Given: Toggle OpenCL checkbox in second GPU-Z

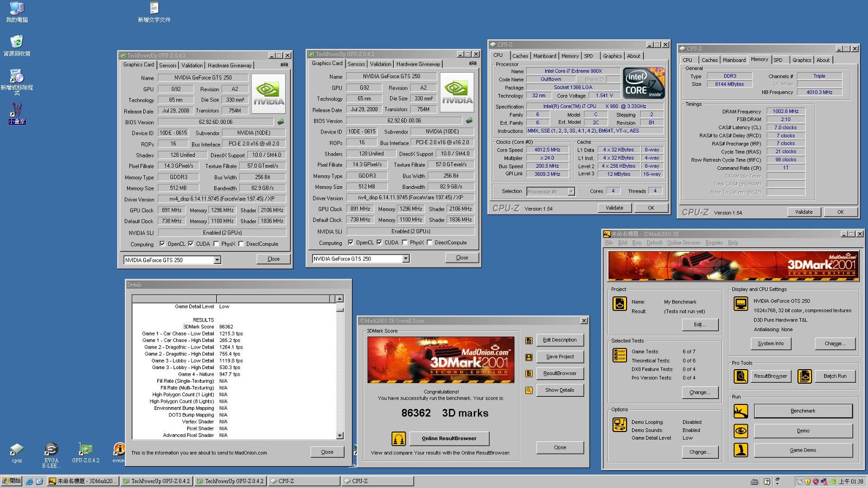Looking at the screenshot, I should (350, 243).
